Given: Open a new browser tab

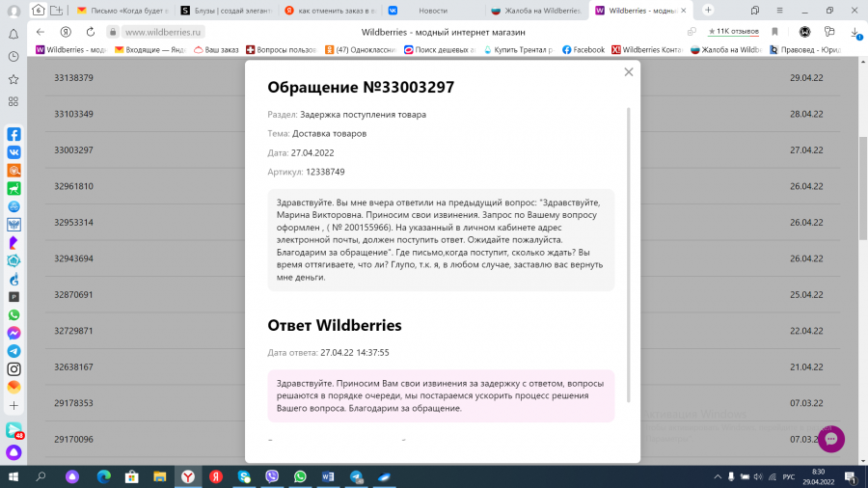Looking at the screenshot, I should (708, 10).
